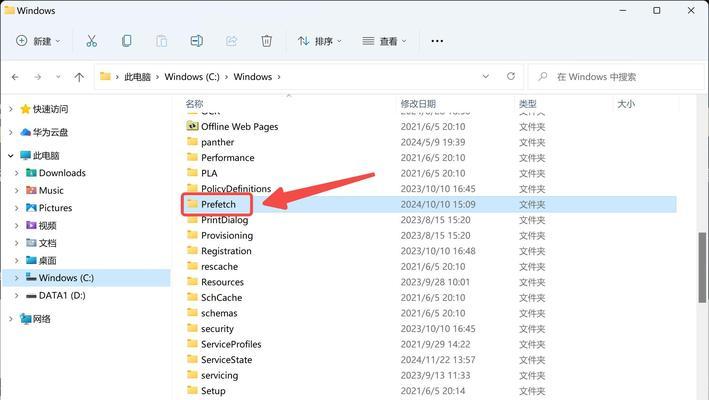Click the folder icon next to servicing

tap(193, 375)
